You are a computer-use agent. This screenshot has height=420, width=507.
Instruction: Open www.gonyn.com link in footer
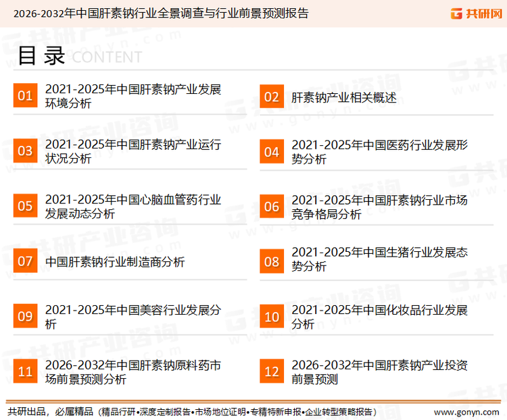(466, 412)
